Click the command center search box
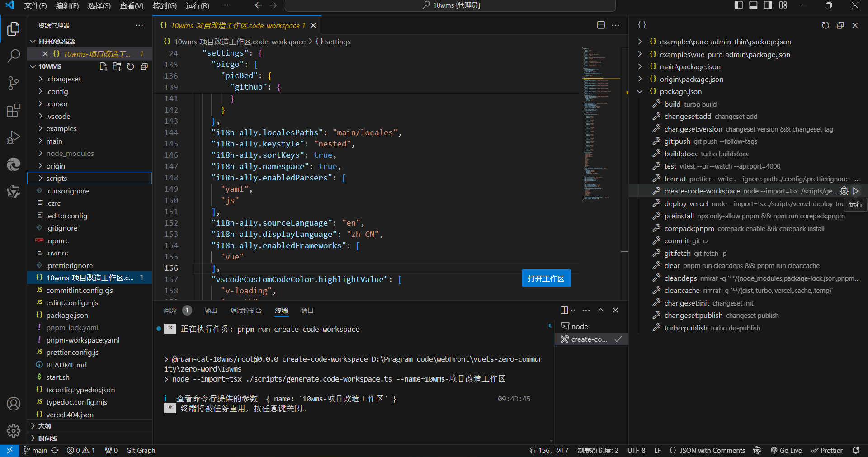This screenshot has height=457, width=868. point(450,5)
